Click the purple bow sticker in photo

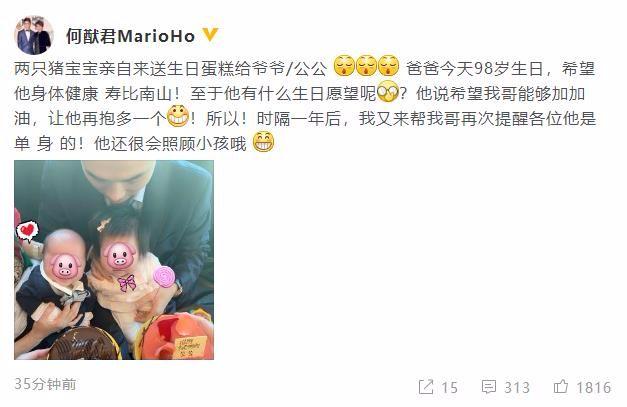127,283
